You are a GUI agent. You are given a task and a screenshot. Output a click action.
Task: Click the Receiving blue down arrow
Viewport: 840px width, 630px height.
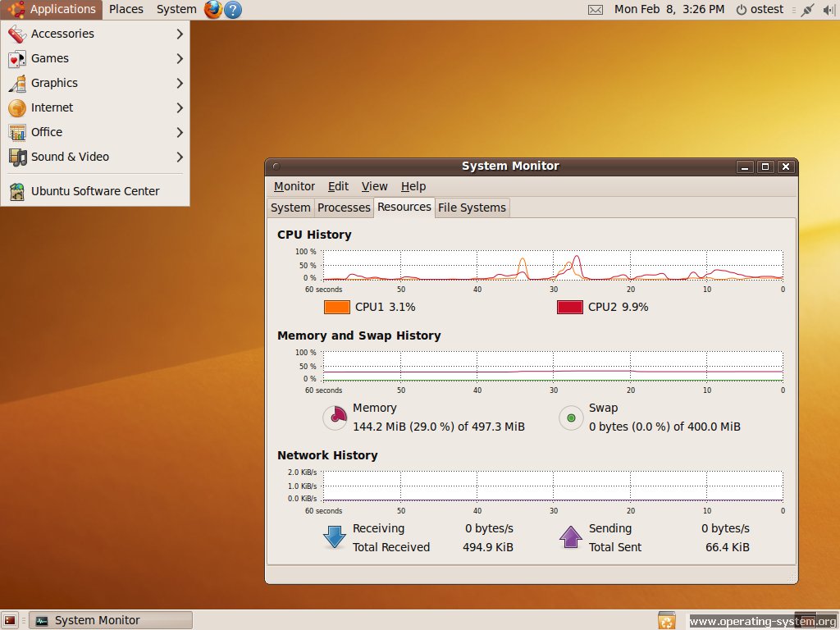point(335,536)
